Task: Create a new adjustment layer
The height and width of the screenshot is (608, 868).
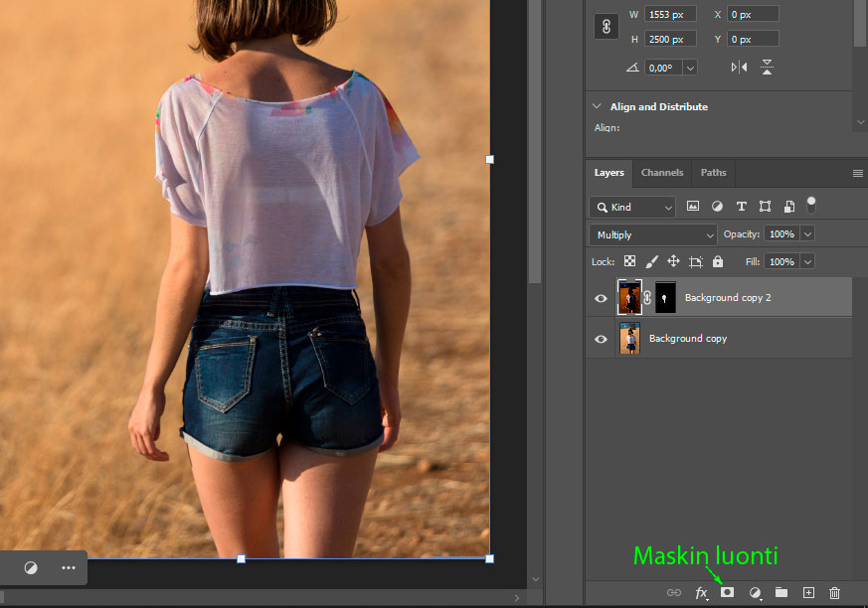Action: 755,593
